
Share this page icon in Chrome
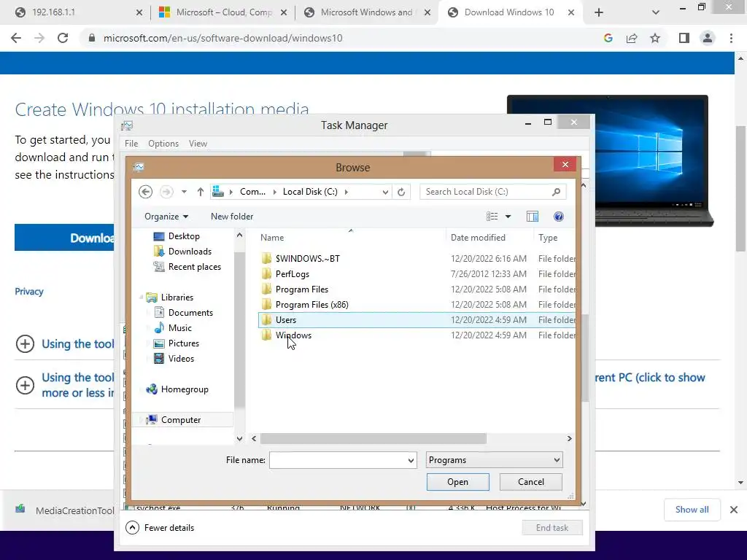point(632,38)
